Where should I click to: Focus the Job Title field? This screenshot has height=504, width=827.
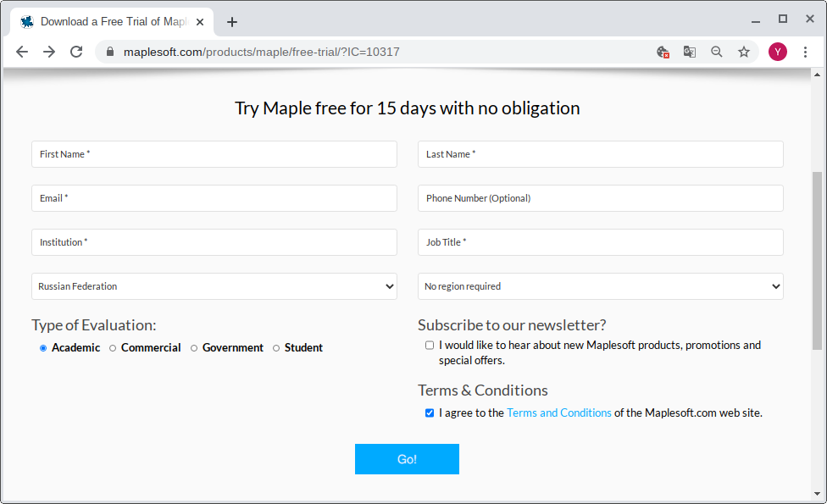point(600,242)
